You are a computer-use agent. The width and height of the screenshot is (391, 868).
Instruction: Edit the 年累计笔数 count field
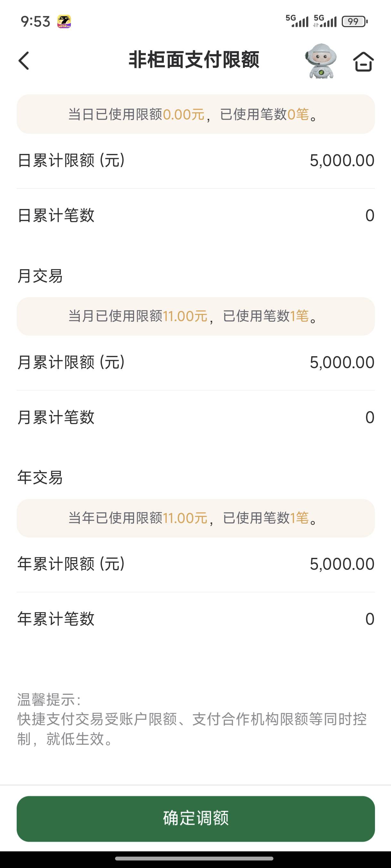point(370,619)
